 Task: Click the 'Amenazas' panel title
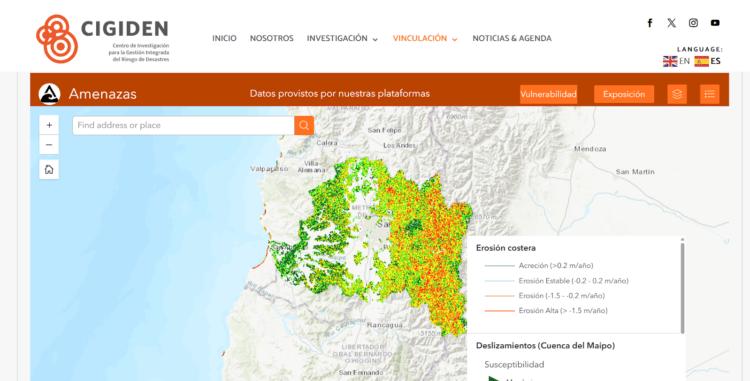pyautogui.click(x=102, y=94)
